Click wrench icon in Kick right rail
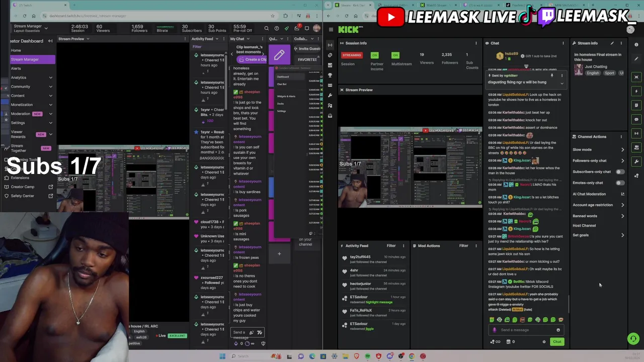 [x=636, y=161]
